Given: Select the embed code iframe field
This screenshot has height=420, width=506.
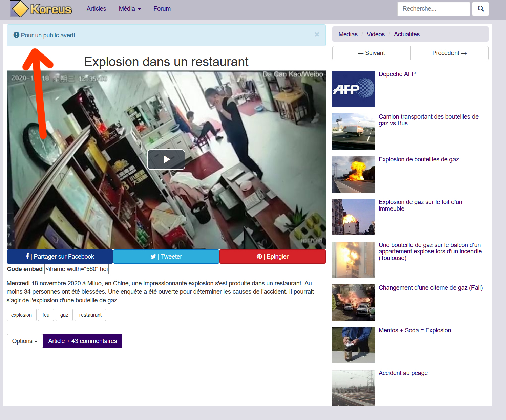Looking at the screenshot, I should [77, 269].
